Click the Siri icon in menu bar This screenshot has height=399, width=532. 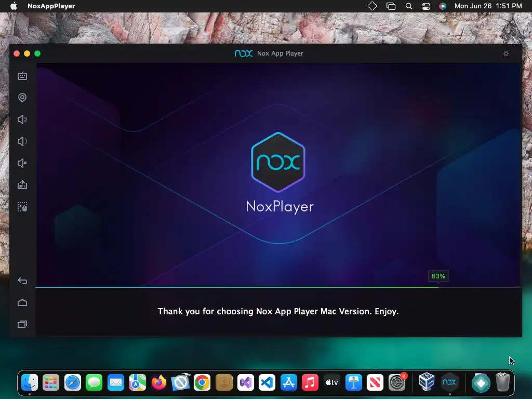click(443, 6)
